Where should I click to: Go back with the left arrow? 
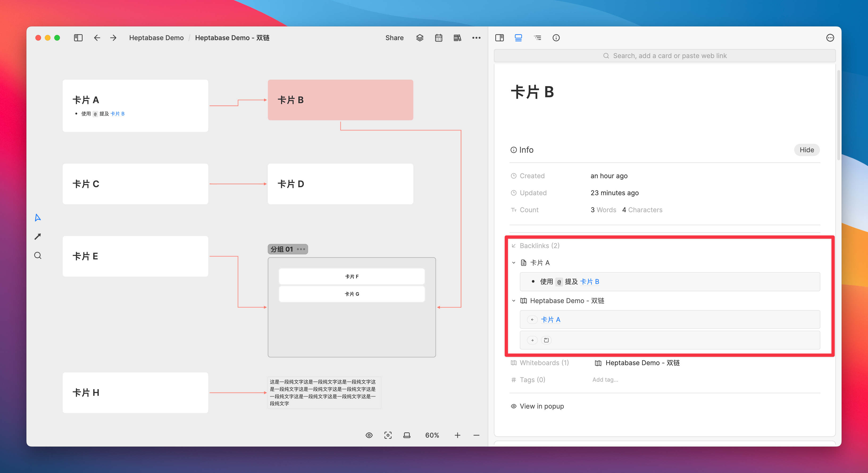pos(97,38)
